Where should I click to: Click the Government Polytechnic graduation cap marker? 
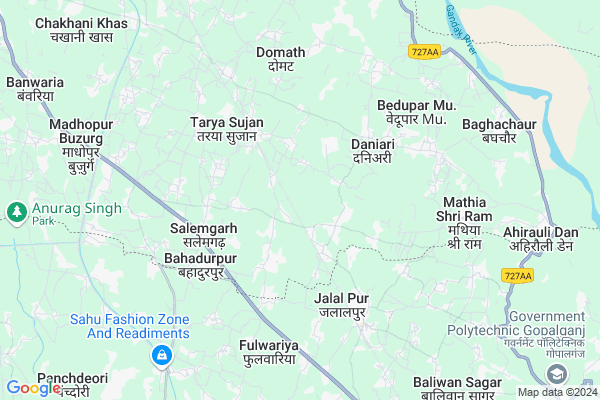click(x=557, y=374)
